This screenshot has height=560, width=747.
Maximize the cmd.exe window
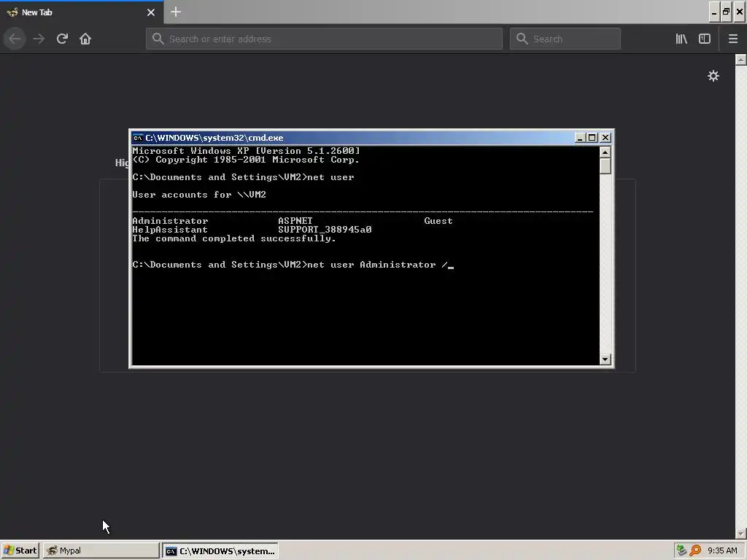pos(592,138)
